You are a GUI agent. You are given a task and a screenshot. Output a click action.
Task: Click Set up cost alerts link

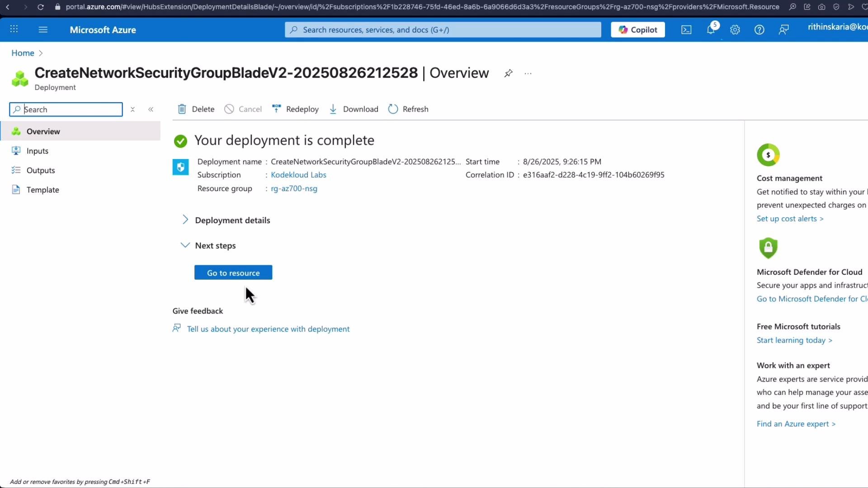(x=790, y=219)
